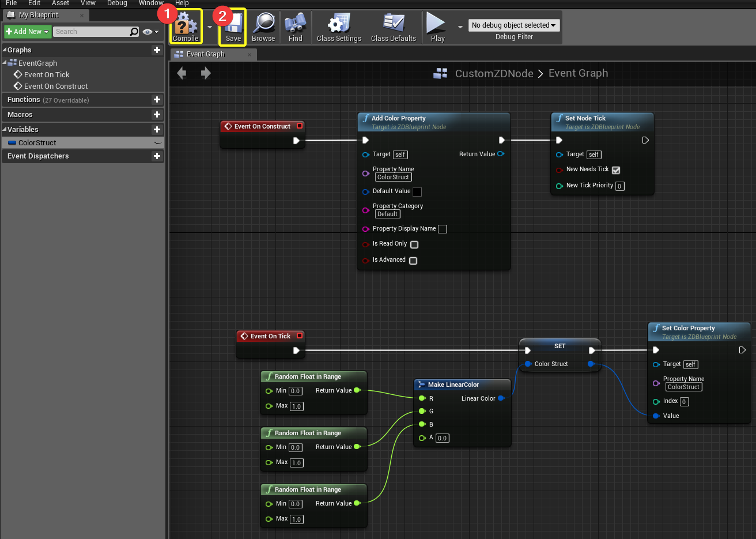Navigate back with graph left arrow

click(x=182, y=73)
